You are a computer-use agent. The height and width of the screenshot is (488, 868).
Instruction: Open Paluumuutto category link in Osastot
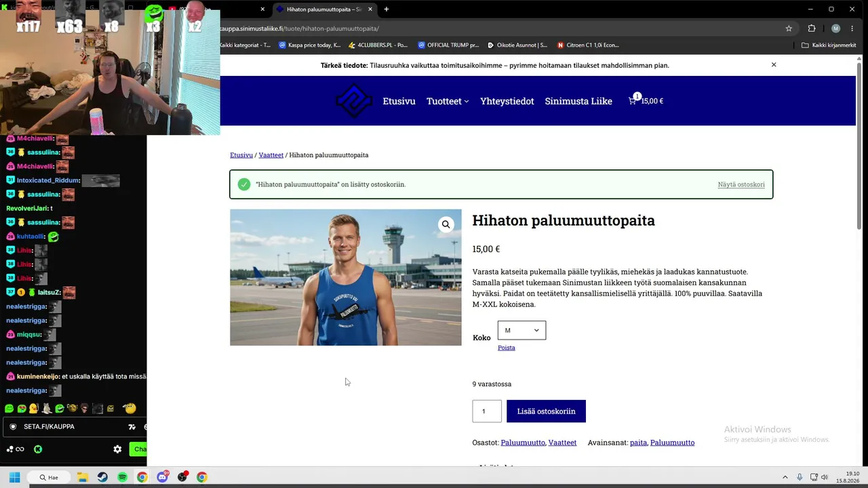[523, 443]
